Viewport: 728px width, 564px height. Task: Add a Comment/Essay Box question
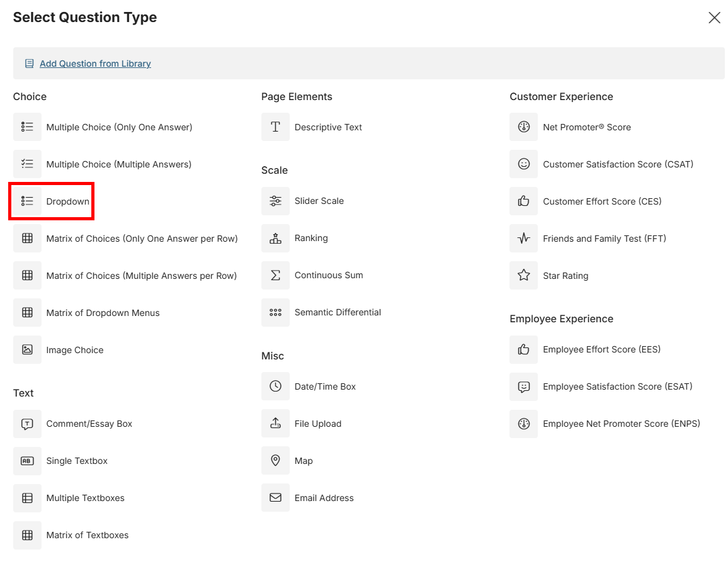click(x=89, y=424)
